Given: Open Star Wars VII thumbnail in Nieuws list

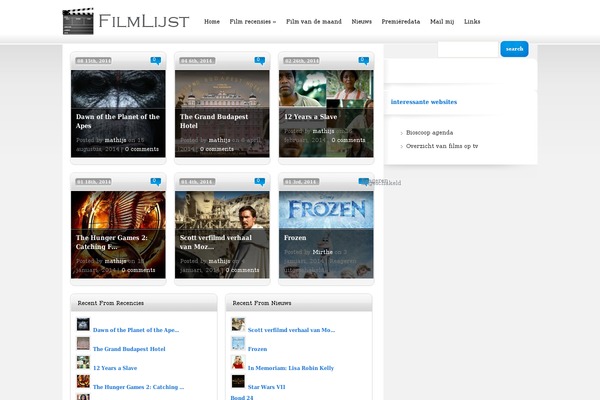Looking at the screenshot, I should [238, 382].
